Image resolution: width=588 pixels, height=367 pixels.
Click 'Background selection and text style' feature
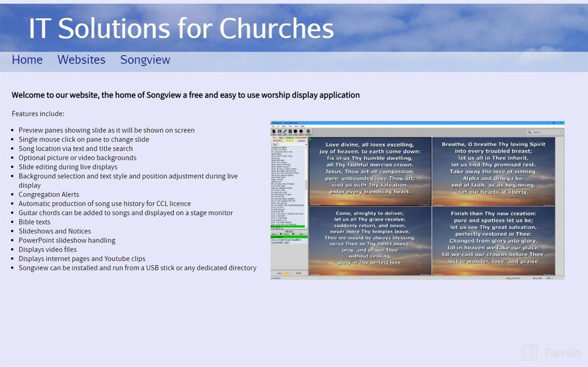128,180
